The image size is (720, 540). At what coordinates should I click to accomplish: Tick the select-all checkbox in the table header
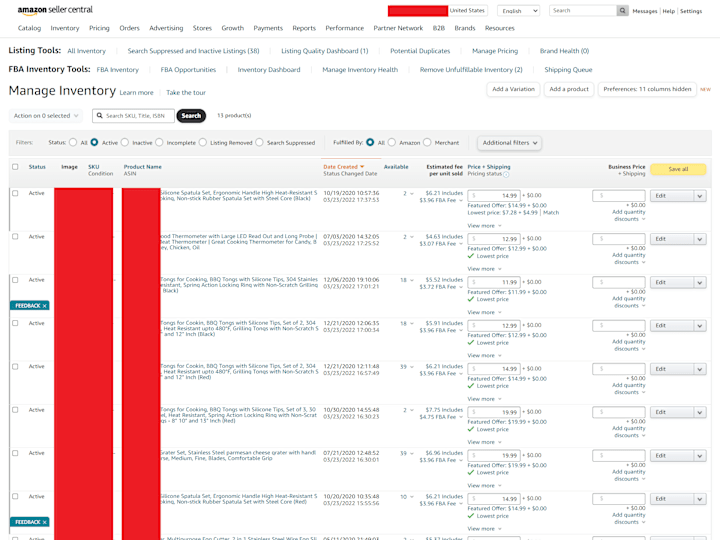(15, 167)
